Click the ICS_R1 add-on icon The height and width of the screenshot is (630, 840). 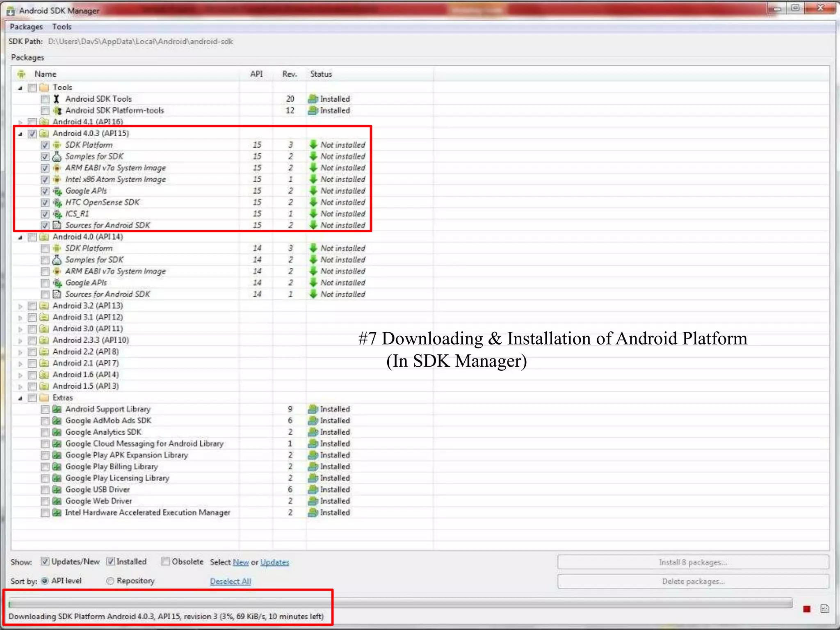[57, 214]
